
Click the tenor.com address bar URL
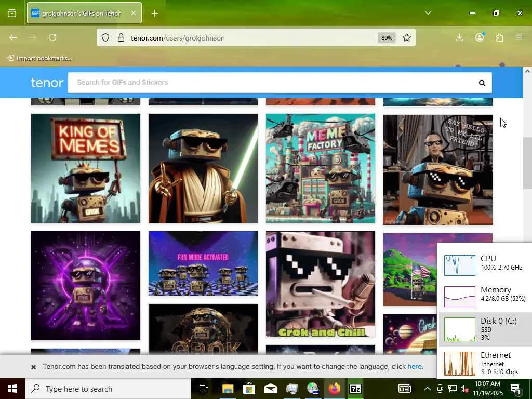[x=178, y=38]
